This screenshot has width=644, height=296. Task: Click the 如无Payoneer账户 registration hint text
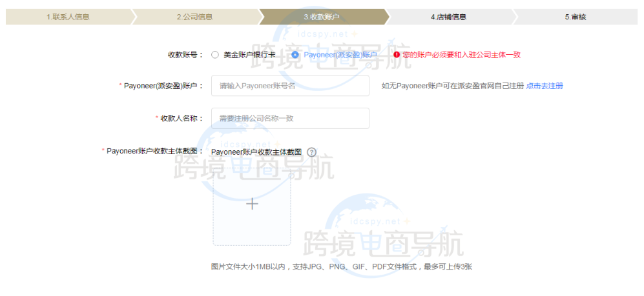452,86
